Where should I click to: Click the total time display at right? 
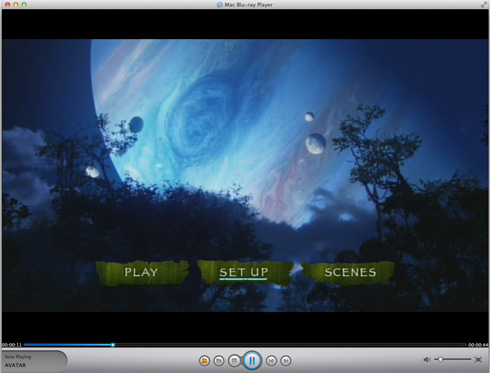point(478,345)
